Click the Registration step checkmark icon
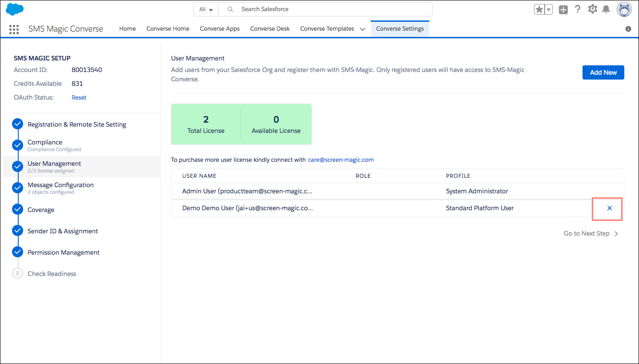 18,124
